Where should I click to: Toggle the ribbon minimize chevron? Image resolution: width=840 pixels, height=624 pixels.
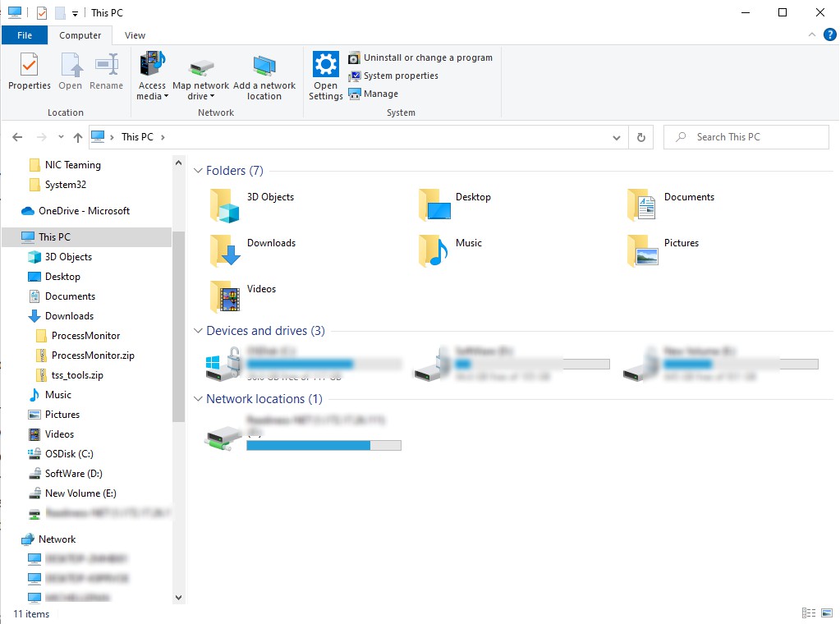[x=811, y=35]
